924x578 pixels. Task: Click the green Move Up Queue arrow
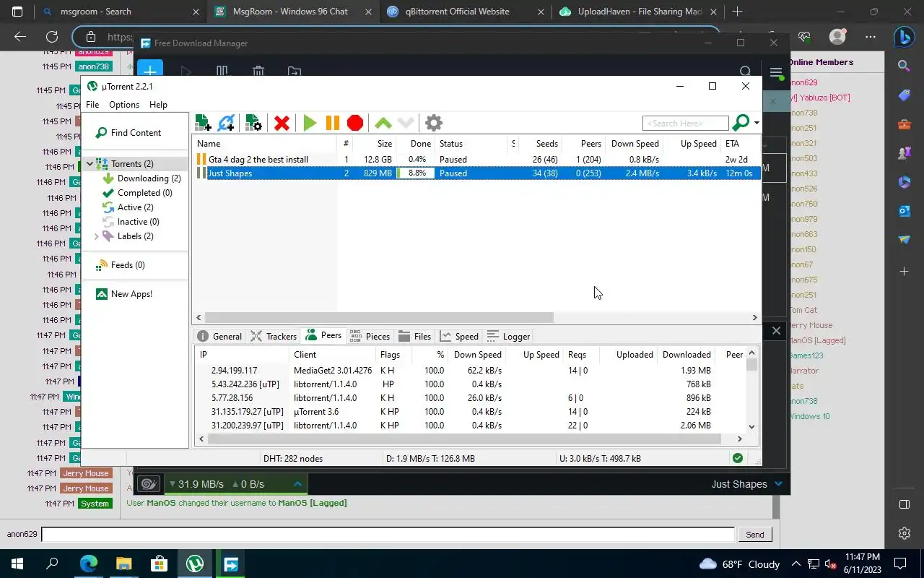(x=383, y=123)
